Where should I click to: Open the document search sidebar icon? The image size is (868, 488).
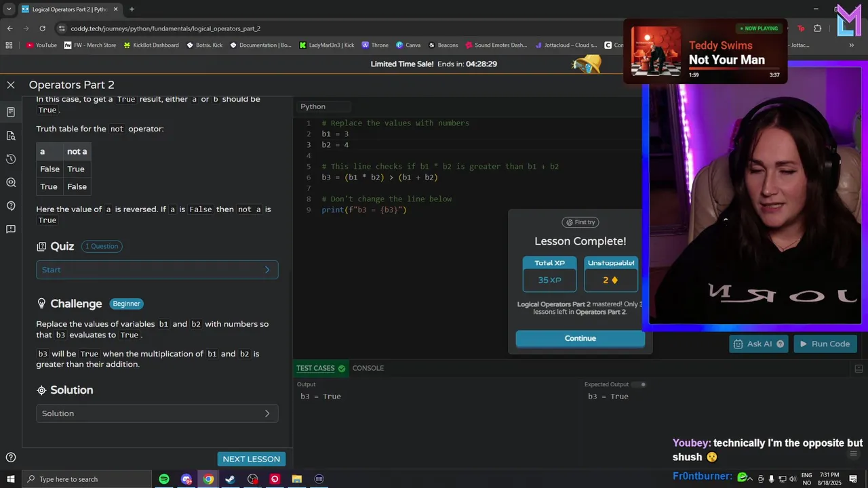(11, 136)
